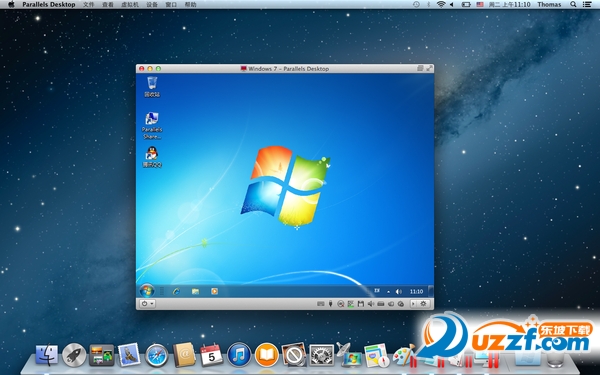600x375 pixels.
Task: Click the keyboard icon in Parallels status bar
Action: click(321, 304)
